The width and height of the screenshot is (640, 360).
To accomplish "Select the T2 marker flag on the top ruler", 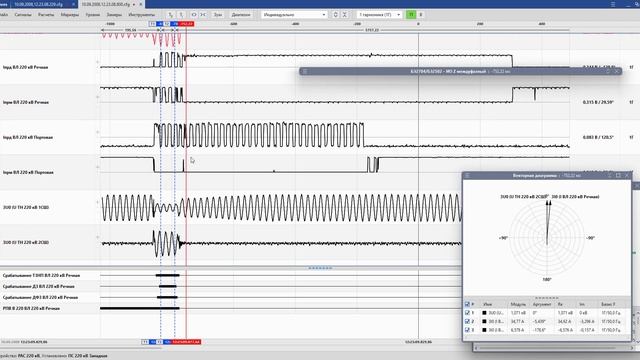I will click(167, 24).
